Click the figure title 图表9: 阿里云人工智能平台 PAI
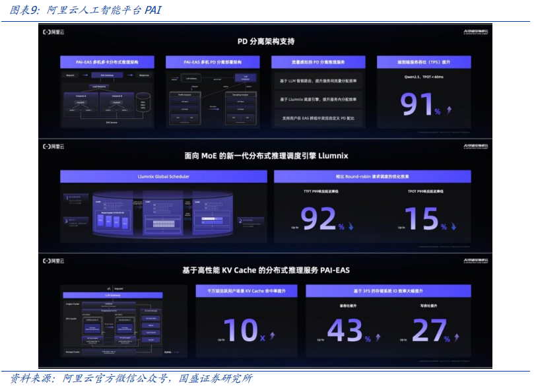Viewport: 534px width, 392px height. 85,10
